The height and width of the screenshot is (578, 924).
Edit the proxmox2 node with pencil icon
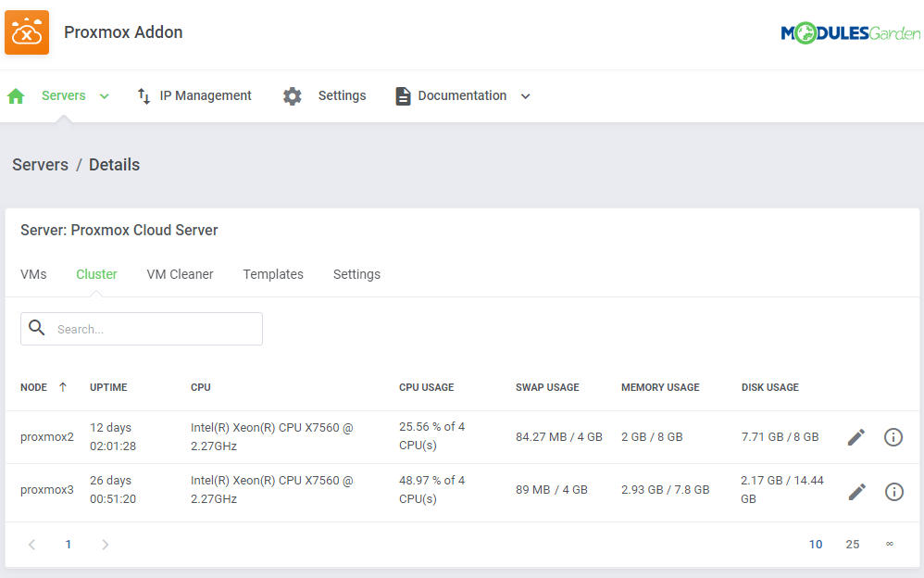tap(856, 437)
